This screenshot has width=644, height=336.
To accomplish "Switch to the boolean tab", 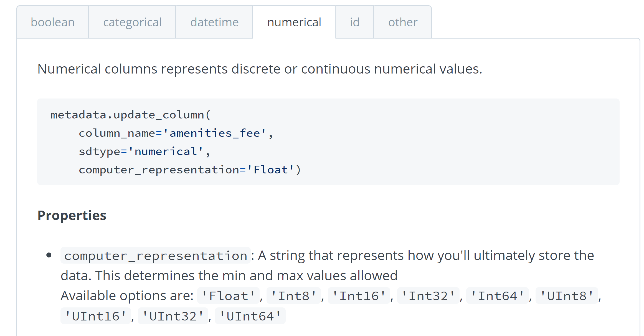I will tap(52, 22).
